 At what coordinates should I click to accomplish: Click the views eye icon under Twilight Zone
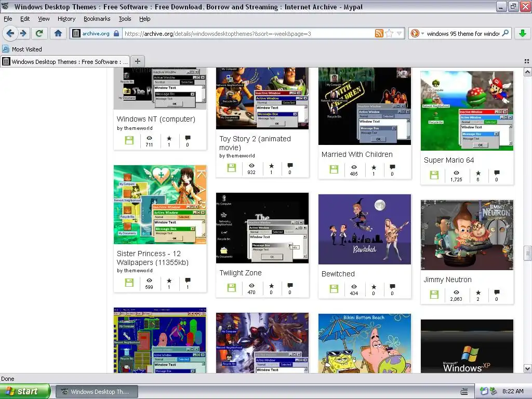tap(251, 286)
